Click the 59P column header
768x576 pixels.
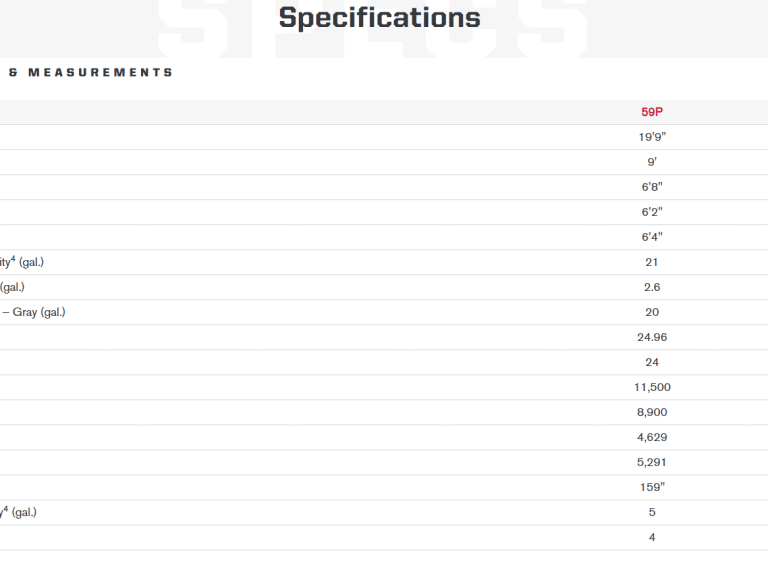[x=652, y=112]
